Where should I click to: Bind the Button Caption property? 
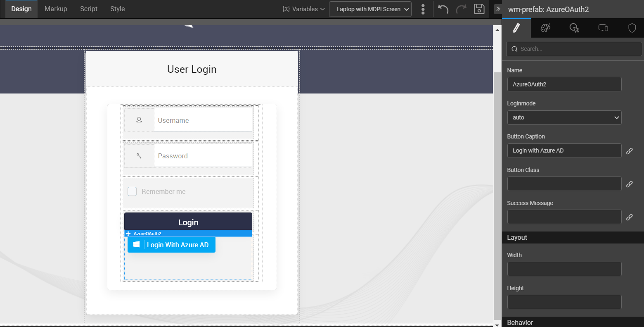(x=629, y=151)
